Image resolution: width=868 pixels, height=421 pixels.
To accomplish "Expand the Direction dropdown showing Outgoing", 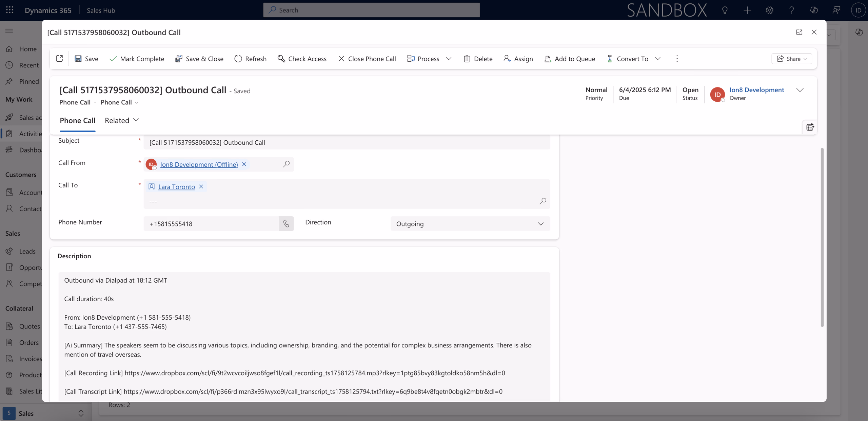I will [540, 224].
